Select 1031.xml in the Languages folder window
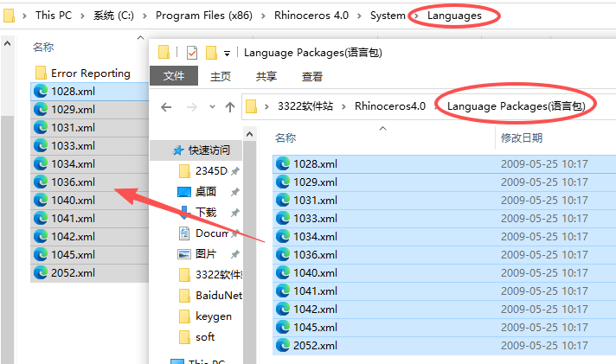 pyautogui.click(x=90, y=128)
